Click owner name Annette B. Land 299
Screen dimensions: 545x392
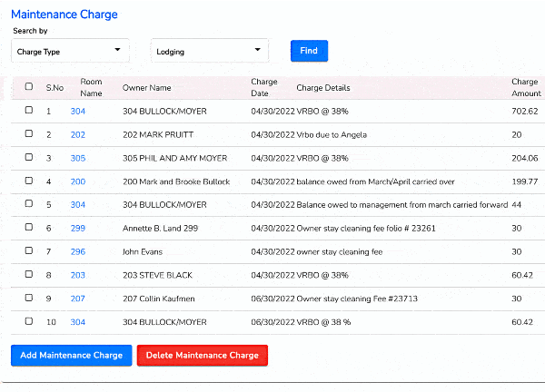click(x=160, y=228)
